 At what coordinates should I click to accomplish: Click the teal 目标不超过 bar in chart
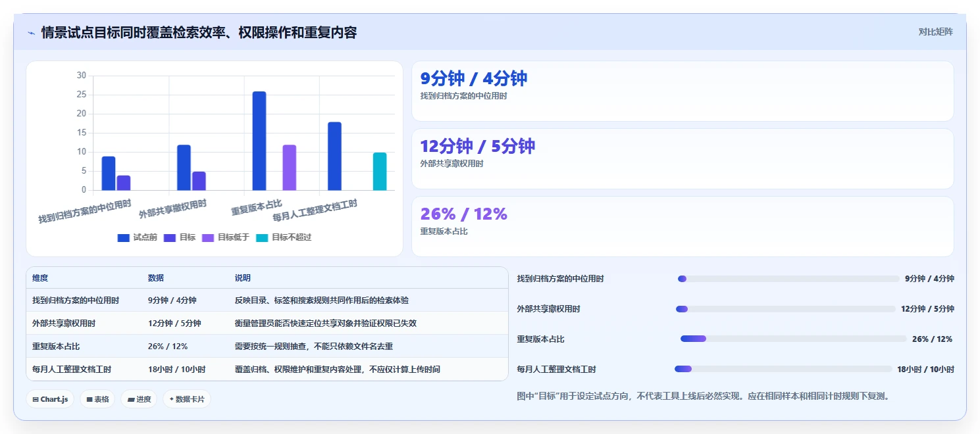380,172
